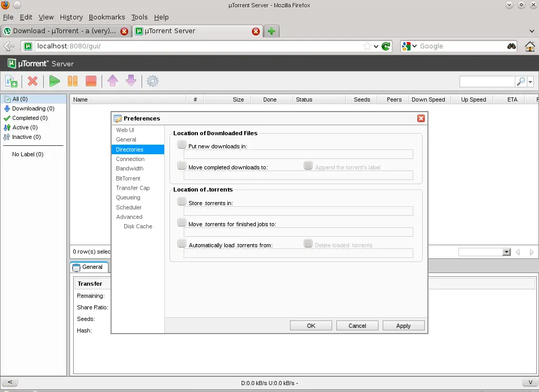Click the µTorrent Server logo icon
The width and height of the screenshot is (539, 392).
[x=12, y=64]
